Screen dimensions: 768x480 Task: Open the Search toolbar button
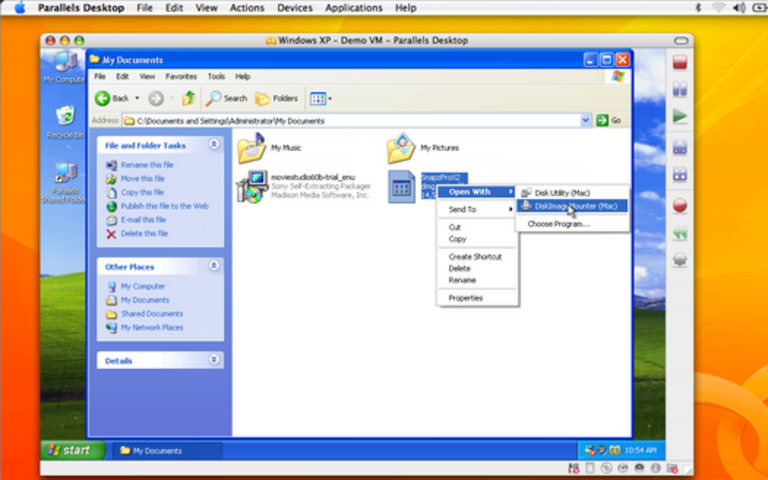click(x=226, y=98)
